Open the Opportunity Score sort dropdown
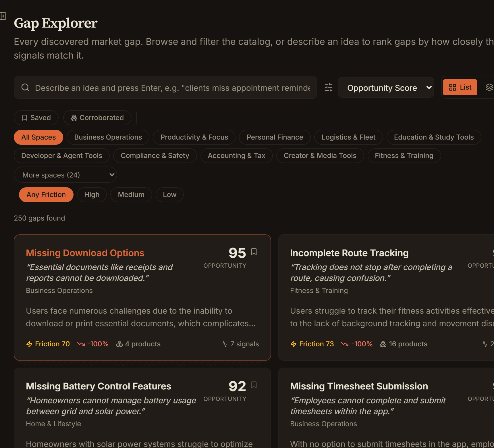Screen dimensions: 494x448 386,87
